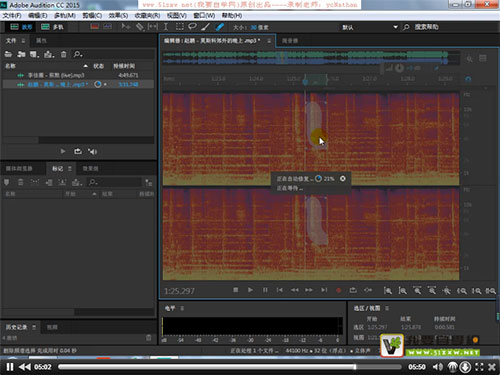Select the Razor tool
The width and height of the screenshot is (500, 375).
pyautogui.click(x=139, y=27)
